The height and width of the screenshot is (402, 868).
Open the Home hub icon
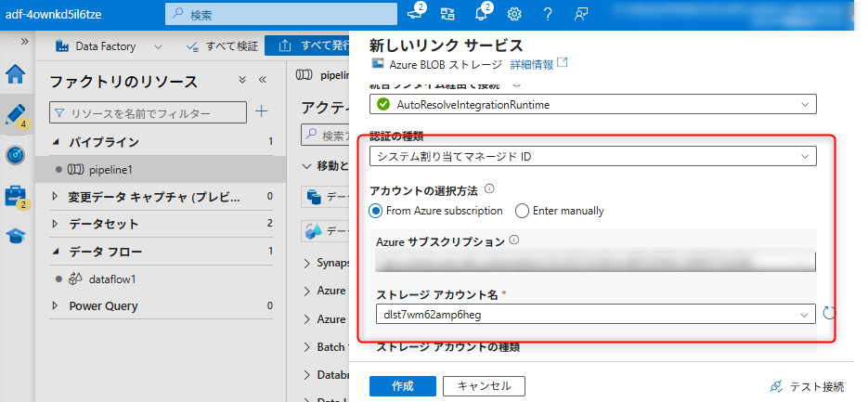coord(16,73)
